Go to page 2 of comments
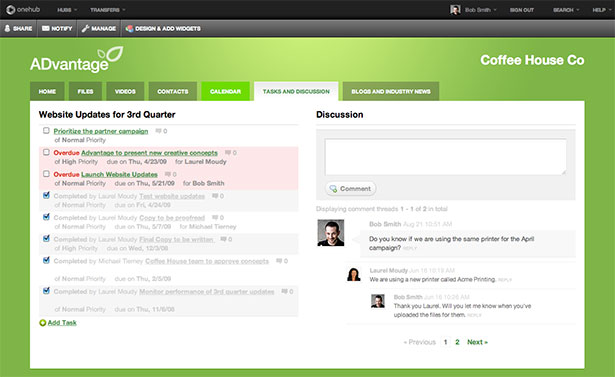 coord(457,342)
